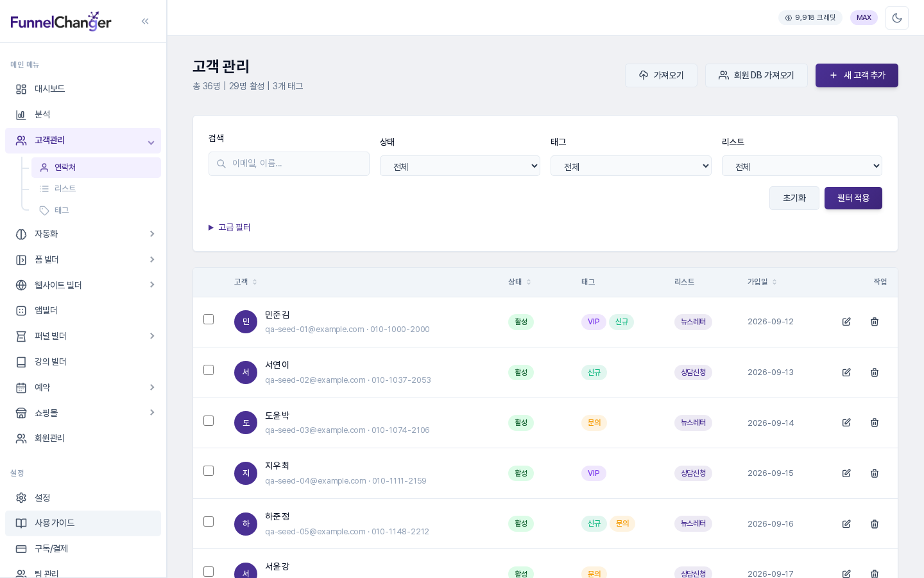Edit customer 민준 김 with the pencil icon

coord(846,322)
